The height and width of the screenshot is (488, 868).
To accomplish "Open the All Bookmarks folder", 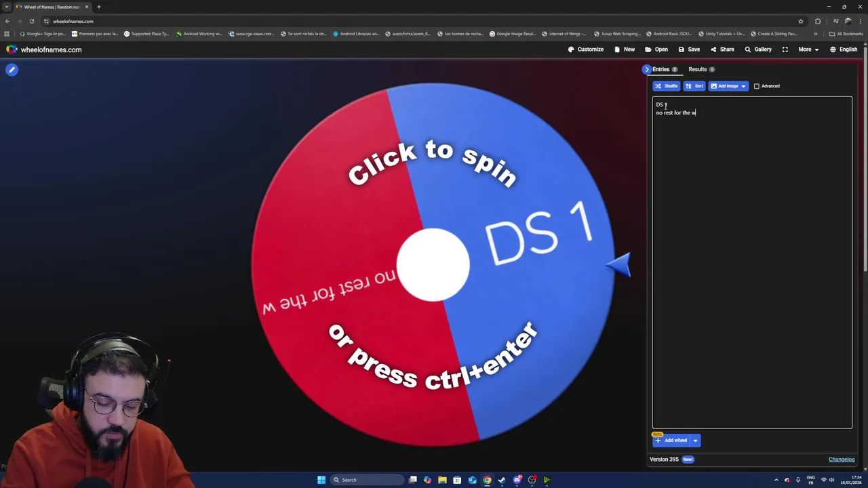I will [x=846, y=33].
